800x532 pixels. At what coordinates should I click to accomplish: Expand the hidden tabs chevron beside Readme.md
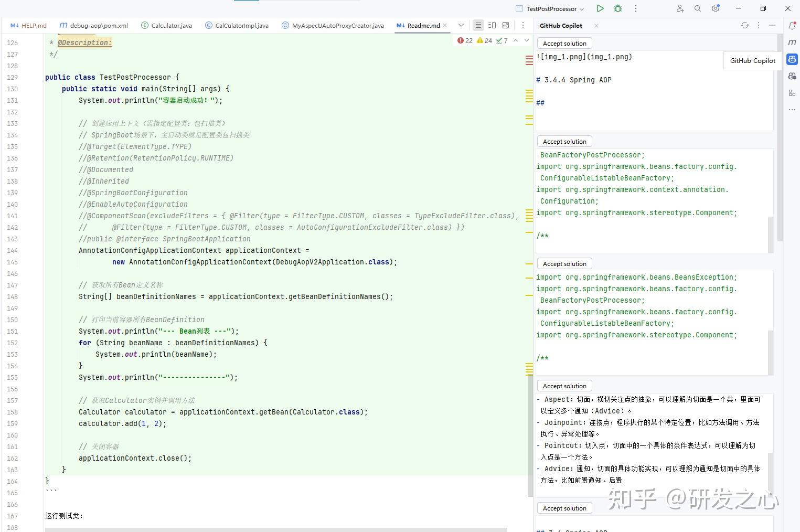461,25
